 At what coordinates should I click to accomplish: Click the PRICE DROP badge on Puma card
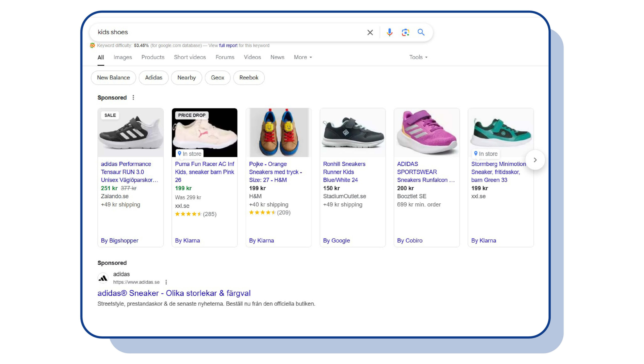[192, 115]
